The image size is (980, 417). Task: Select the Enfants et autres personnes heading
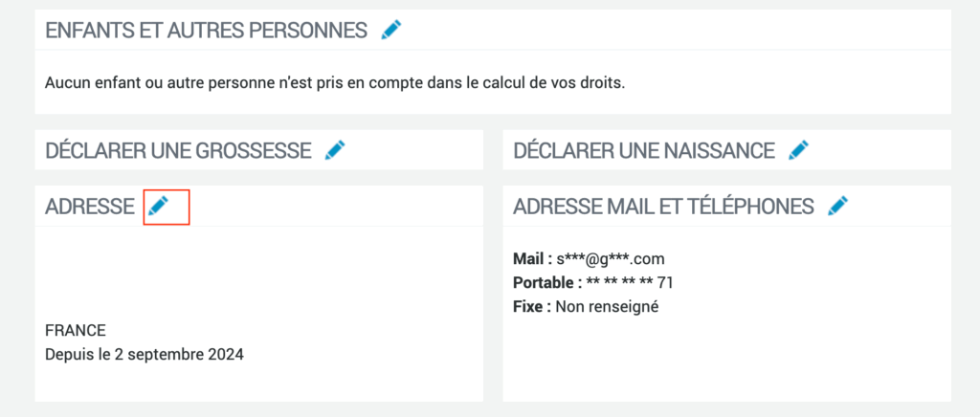pyautogui.click(x=207, y=30)
